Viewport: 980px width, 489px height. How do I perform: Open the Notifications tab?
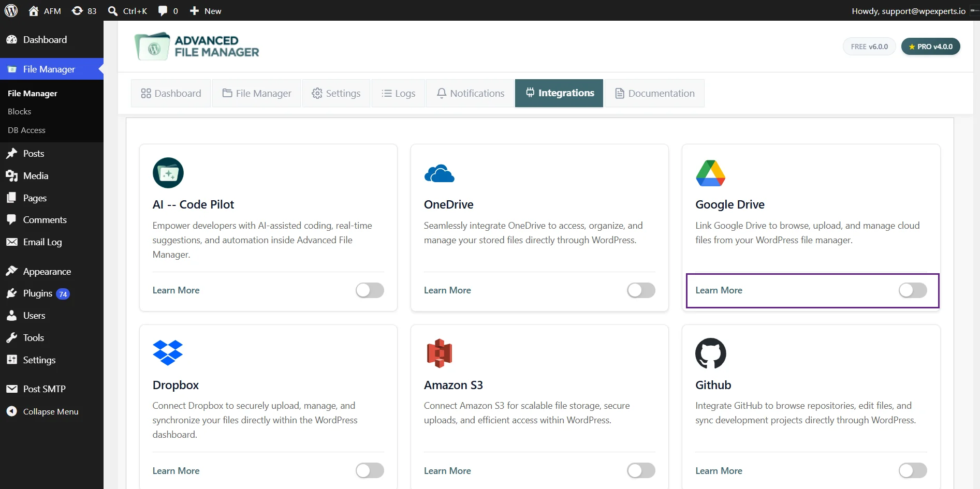click(x=470, y=93)
